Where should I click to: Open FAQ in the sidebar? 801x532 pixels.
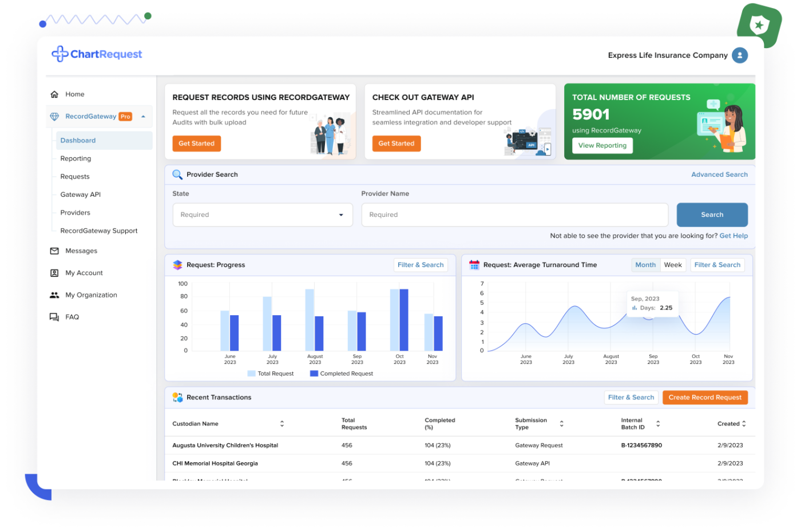tap(72, 317)
